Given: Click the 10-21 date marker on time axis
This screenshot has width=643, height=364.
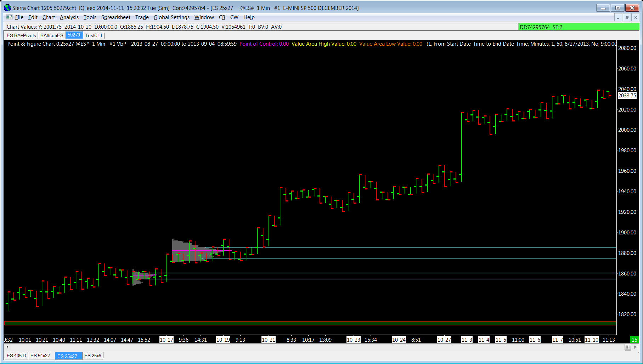Looking at the screenshot, I should (269, 340).
